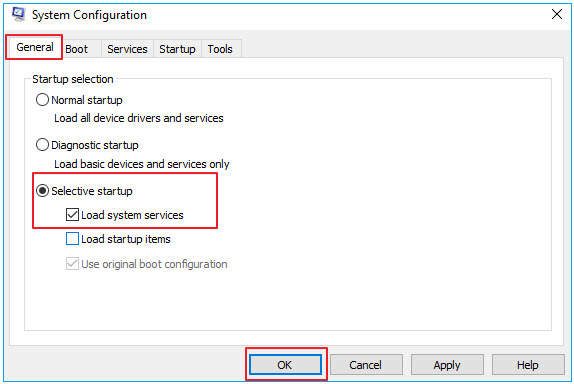Open Help for System Configuration
574x384 pixels.
(528, 365)
